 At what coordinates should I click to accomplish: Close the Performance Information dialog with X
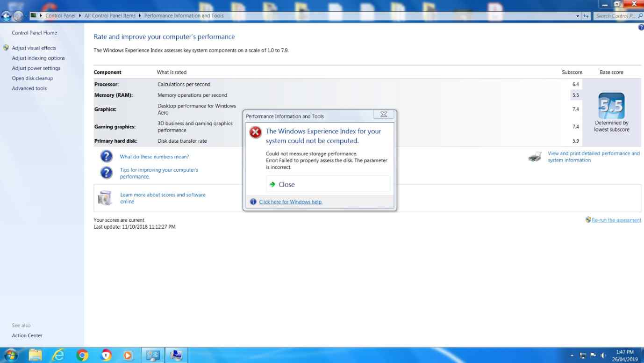click(x=384, y=115)
